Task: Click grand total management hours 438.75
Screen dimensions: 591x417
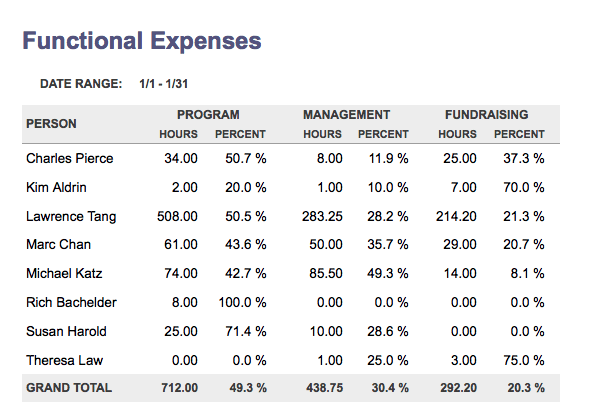Action: click(x=325, y=388)
